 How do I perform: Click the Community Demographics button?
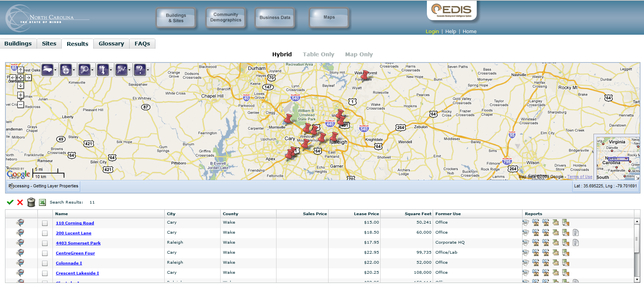coord(226,17)
